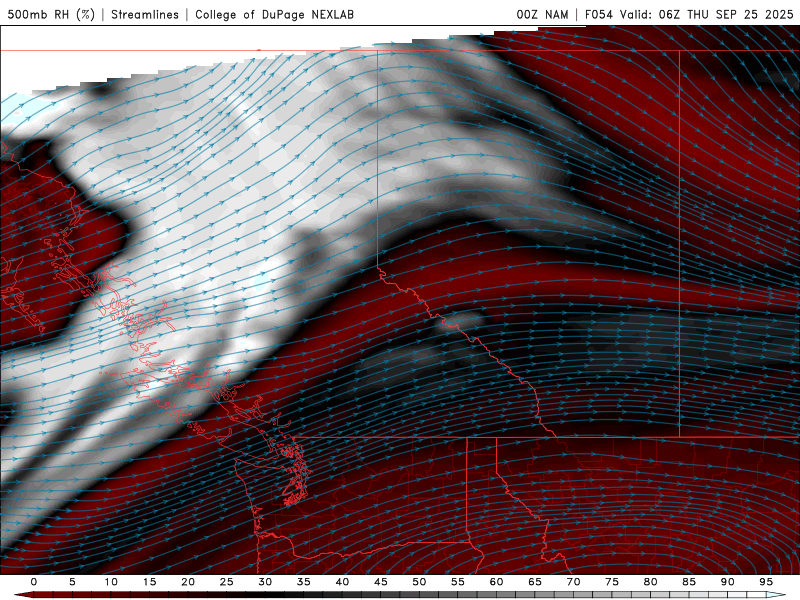The width and height of the screenshot is (800, 600).
Task: Click the "60" value on the color scale
Action: (496, 582)
